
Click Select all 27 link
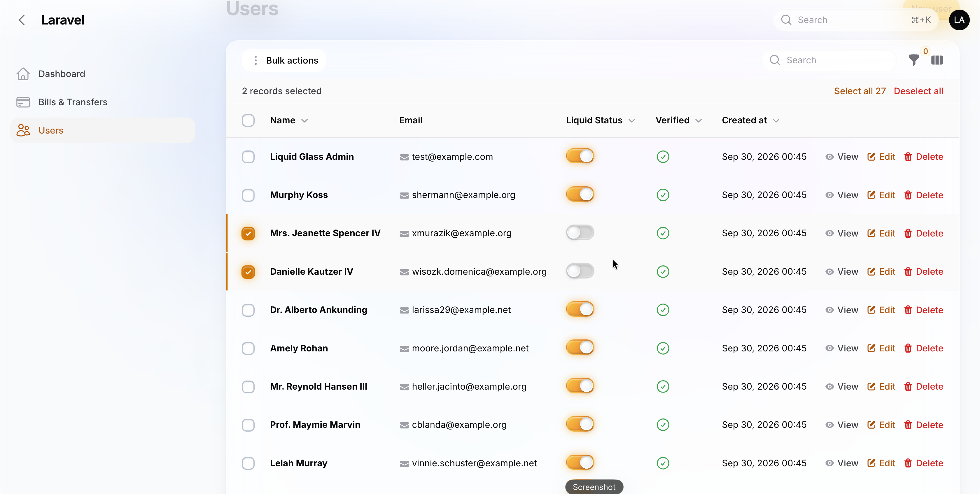tap(860, 91)
